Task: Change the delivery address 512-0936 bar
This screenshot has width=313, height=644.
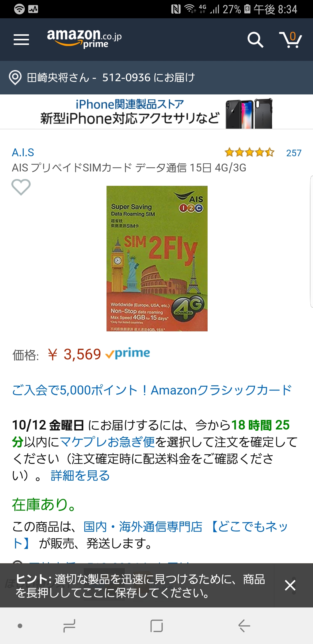Action: 156,77
